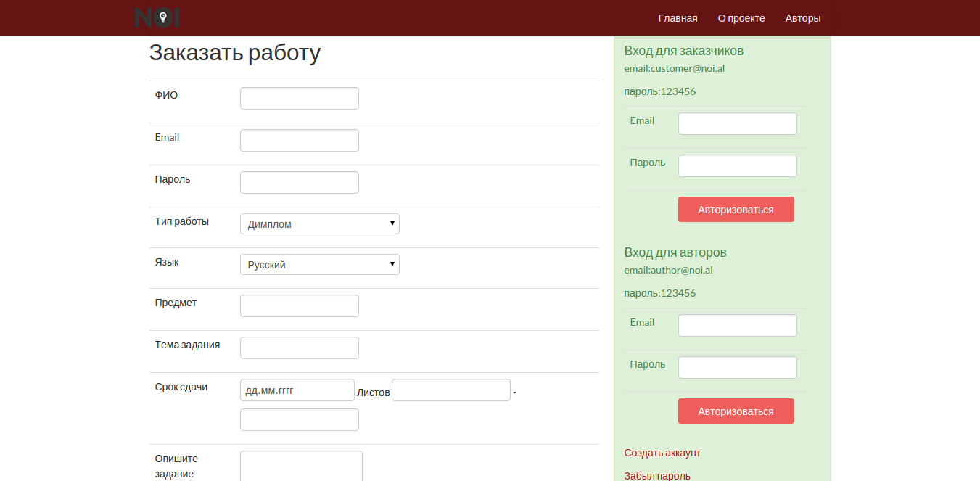
Task: Click the Заказать работу heading
Action: (235, 53)
